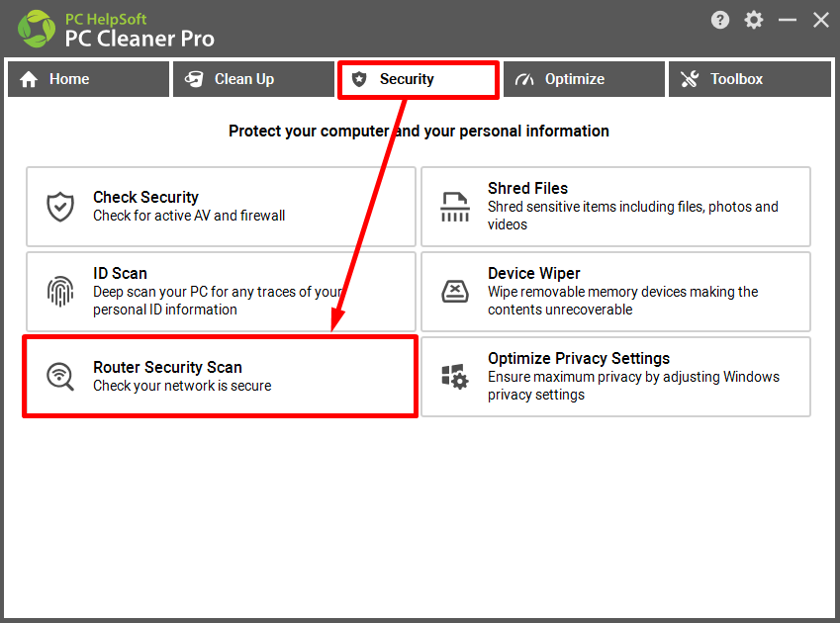Open settings via the gear icon

[753, 21]
